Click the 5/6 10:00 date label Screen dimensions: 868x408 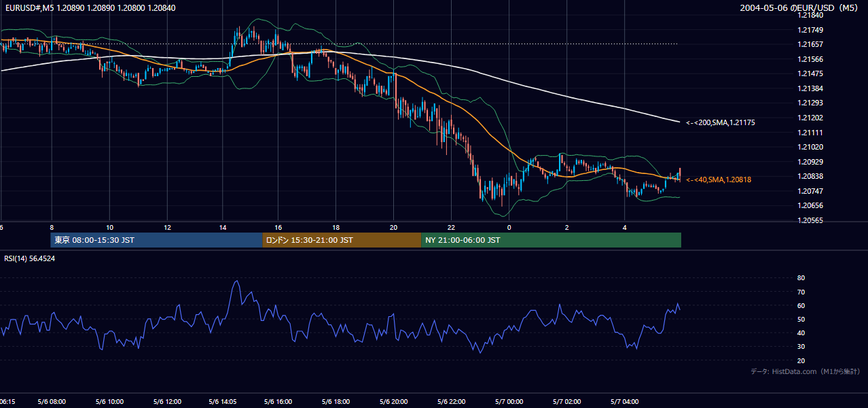click(x=110, y=402)
